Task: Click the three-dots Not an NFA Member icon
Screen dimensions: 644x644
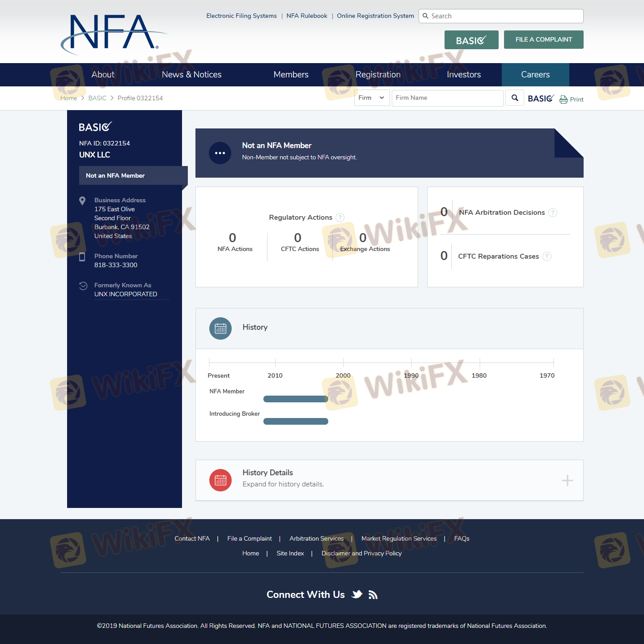Action: (x=220, y=153)
